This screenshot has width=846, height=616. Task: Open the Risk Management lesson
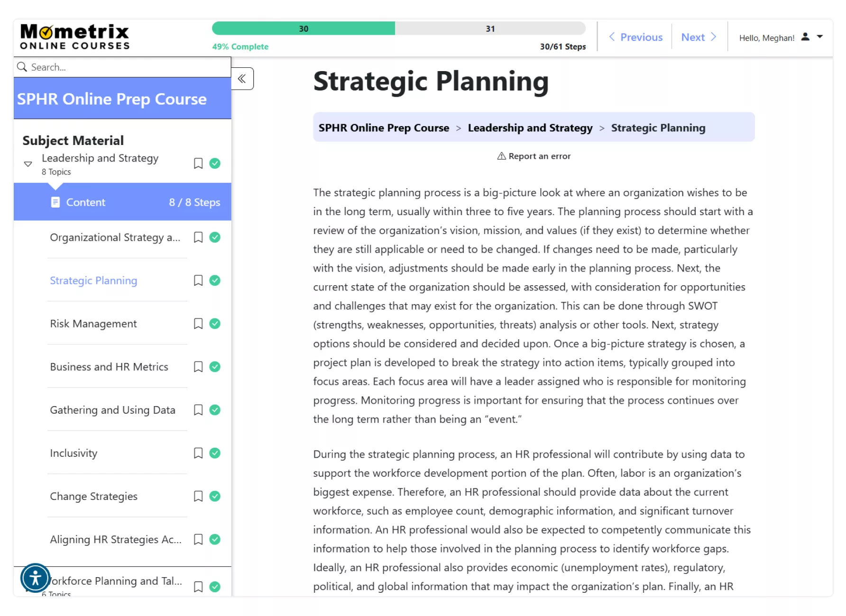(93, 324)
